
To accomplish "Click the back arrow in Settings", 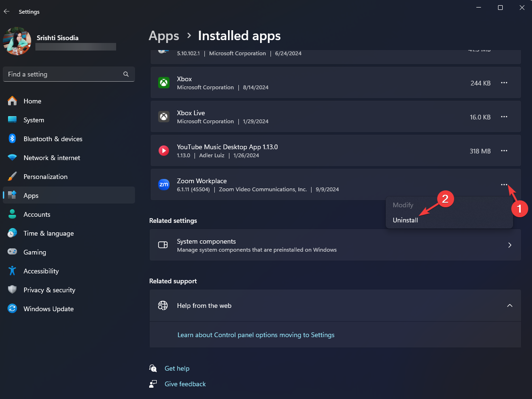I will point(7,11).
